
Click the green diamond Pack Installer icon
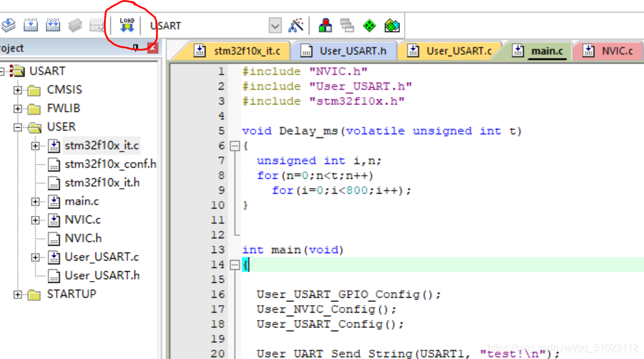pyautogui.click(x=369, y=25)
